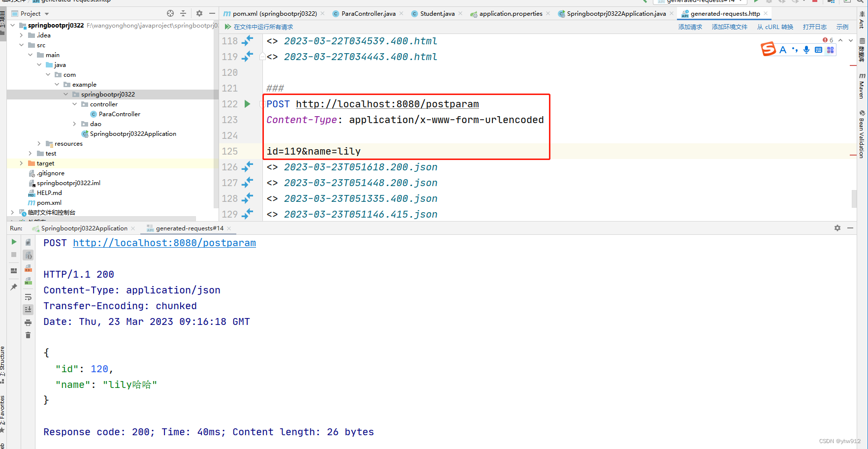The height and width of the screenshot is (449, 868).
Task: Pin the run output tab
Action: (13, 287)
